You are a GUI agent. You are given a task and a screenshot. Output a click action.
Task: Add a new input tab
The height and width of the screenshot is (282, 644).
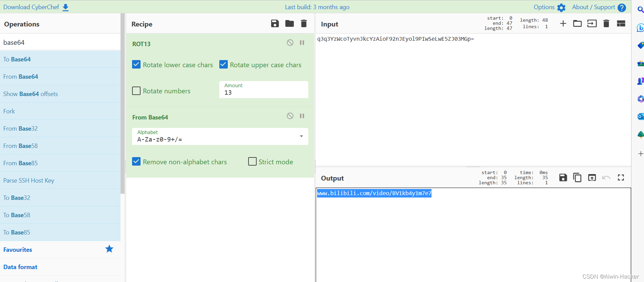click(563, 23)
